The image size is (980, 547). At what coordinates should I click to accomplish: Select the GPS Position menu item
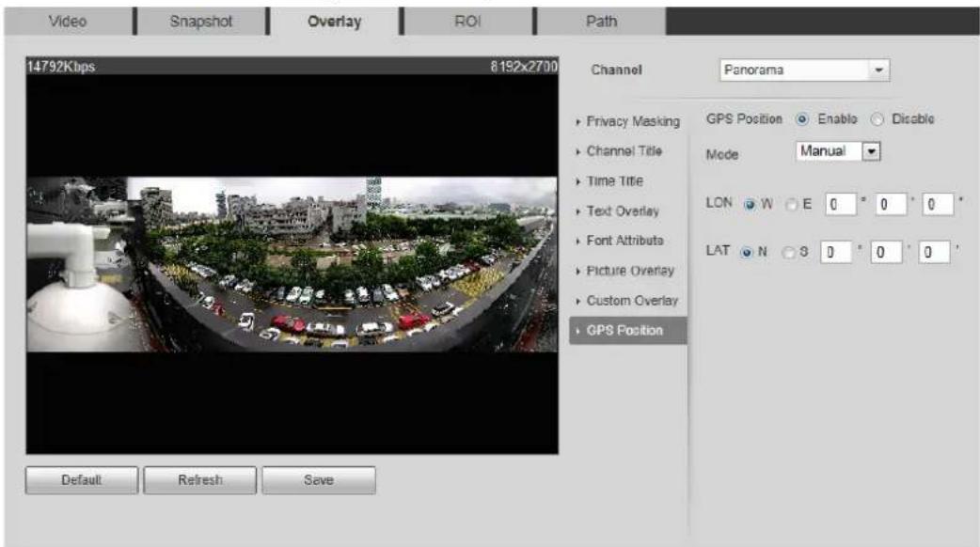628,330
